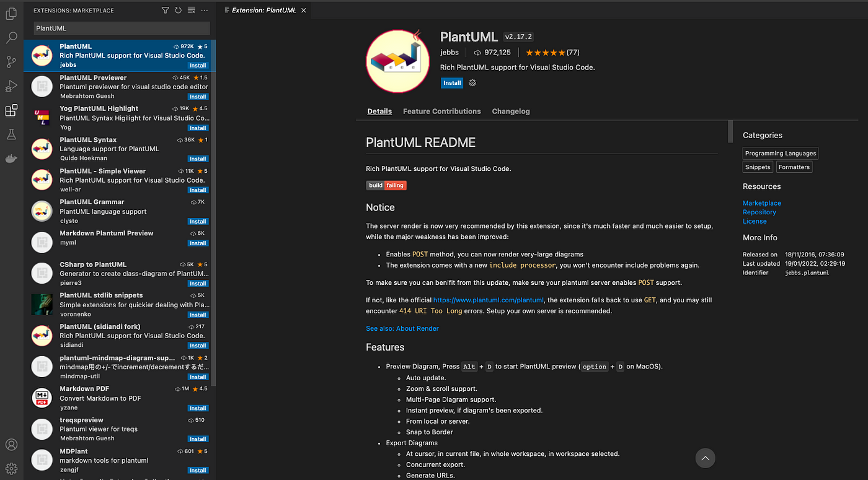Install PlantUML Syntax extension

(x=198, y=159)
